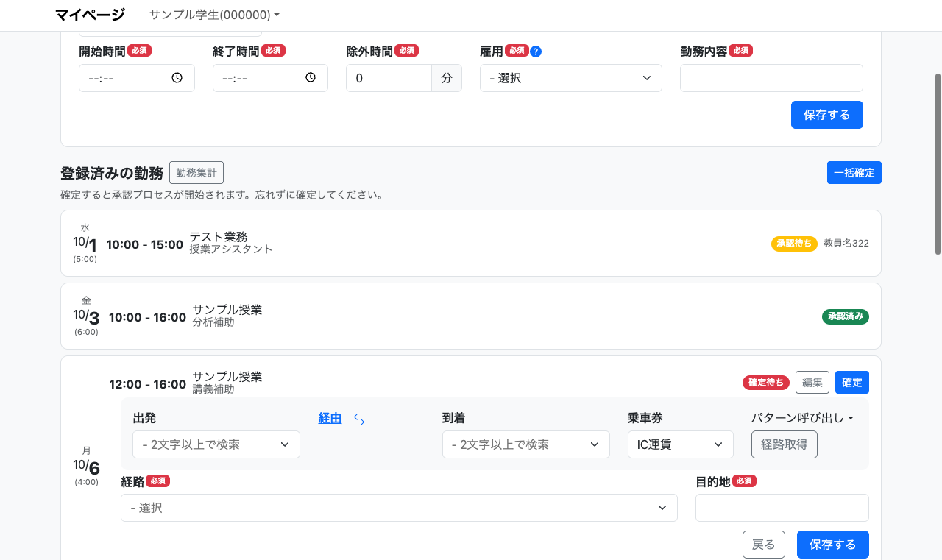Click the clock icon in 開始時間 field

coord(177,78)
